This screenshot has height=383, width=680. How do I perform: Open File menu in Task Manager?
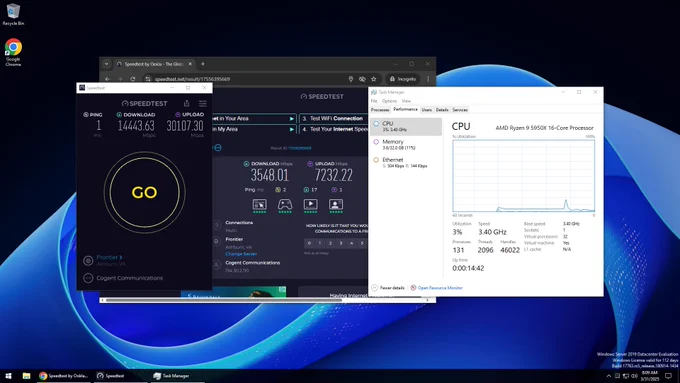[374, 101]
